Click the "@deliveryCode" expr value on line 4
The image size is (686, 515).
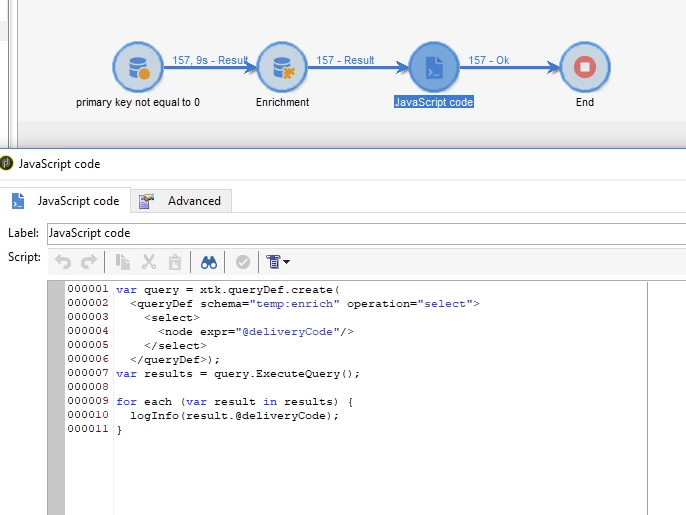287,332
